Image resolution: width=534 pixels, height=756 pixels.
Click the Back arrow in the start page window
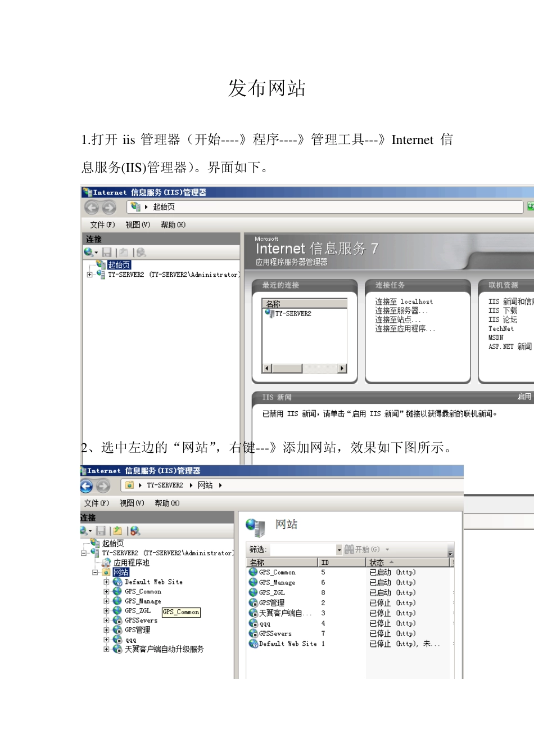tap(91, 208)
